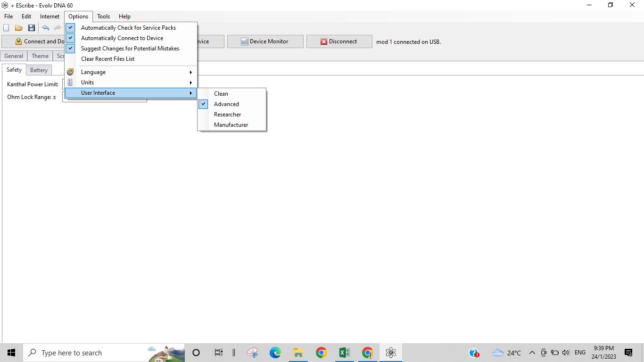Toggle Automatically Connect to Device option

[122, 38]
